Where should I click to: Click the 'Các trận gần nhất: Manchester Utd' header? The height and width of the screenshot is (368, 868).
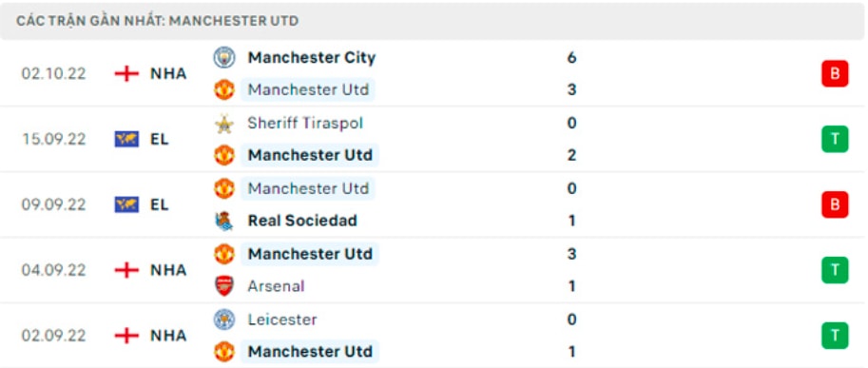click(x=157, y=21)
